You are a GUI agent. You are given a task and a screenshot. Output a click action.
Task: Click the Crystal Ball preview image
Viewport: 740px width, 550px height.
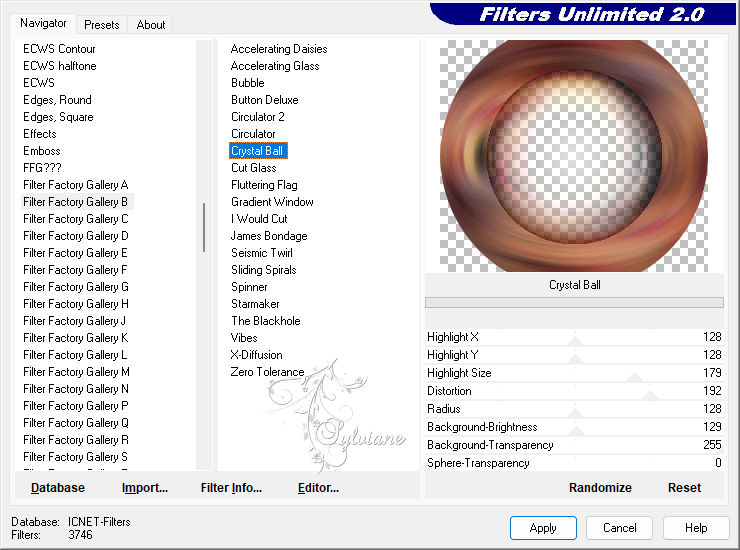574,156
